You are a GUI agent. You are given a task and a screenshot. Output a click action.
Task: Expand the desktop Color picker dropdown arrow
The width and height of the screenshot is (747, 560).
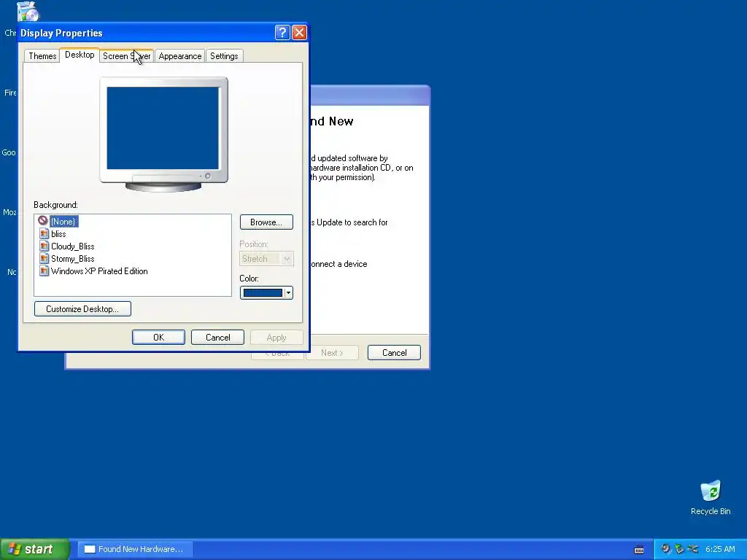[x=288, y=293]
